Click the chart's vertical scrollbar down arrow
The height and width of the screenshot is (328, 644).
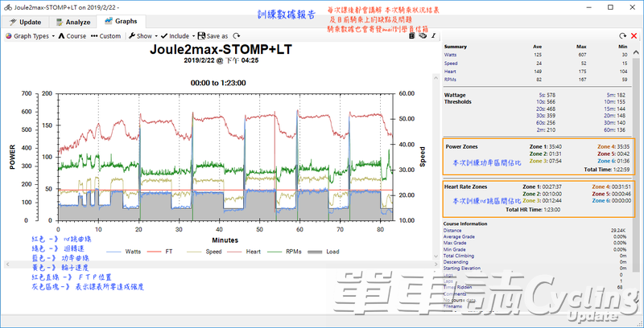click(x=436, y=256)
